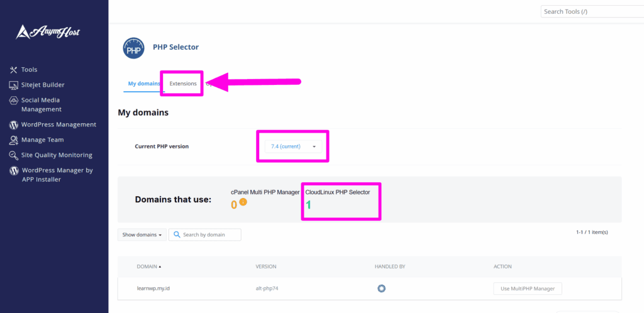Open the 7.4 (current) PHP version dropdown
Image resolution: width=644 pixels, height=313 pixels.
click(293, 146)
